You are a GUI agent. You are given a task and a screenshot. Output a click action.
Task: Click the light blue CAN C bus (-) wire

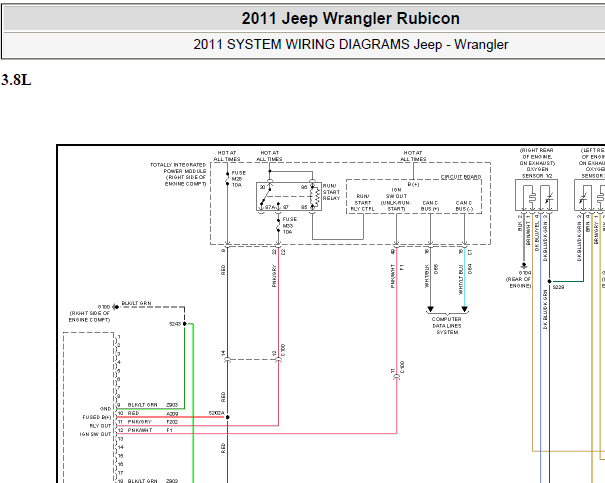pyautogui.click(x=465, y=276)
